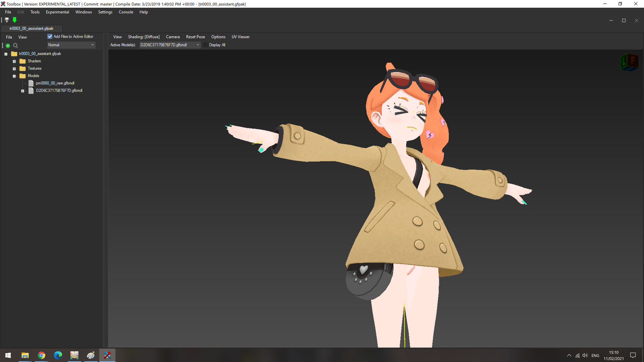Show hidden system tray icons chevron

pos(569,355)
